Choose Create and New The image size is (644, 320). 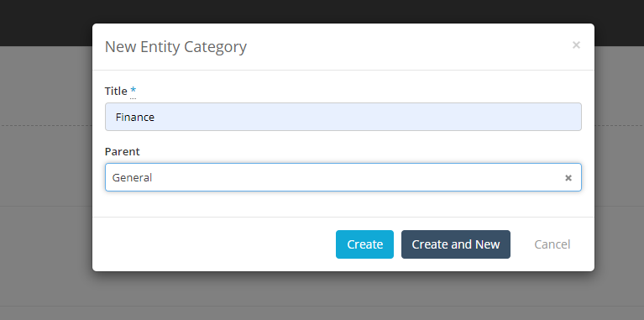(x=455, y=244)
